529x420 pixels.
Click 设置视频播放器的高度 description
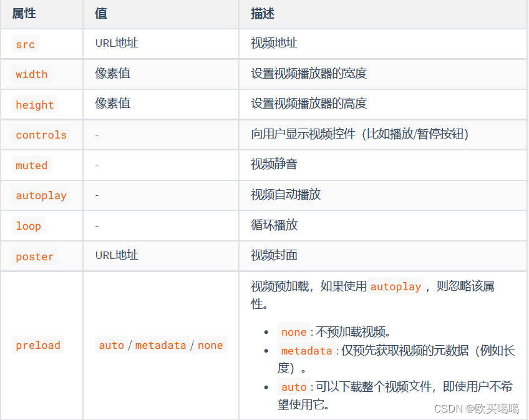pyautogui.click(x=309, y=104)
